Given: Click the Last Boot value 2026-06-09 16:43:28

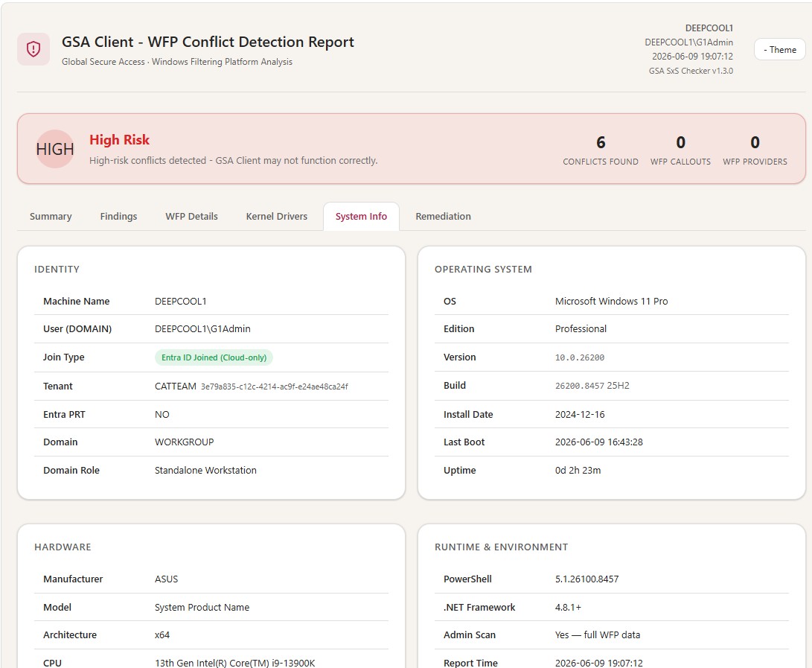Looking at the screenshot, I should click(599, 442).
